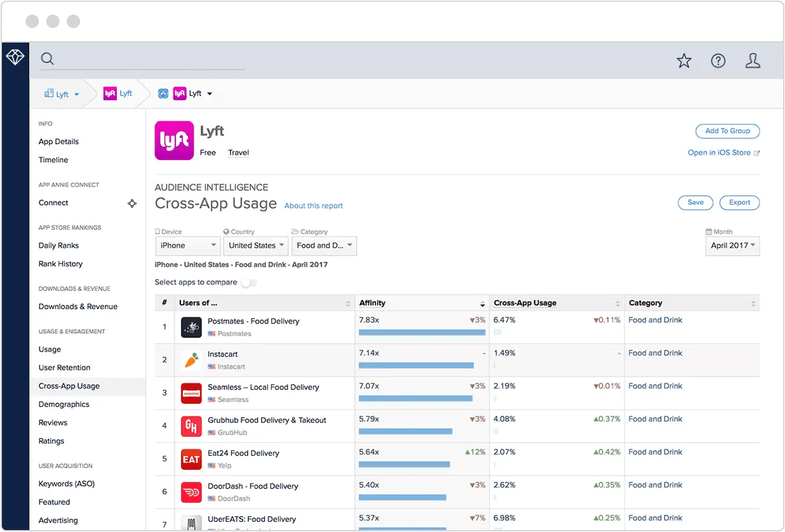The height and width of the screenshot is (532, 785).
Task: Open Usage in sidebar
Action: [50, 349]
